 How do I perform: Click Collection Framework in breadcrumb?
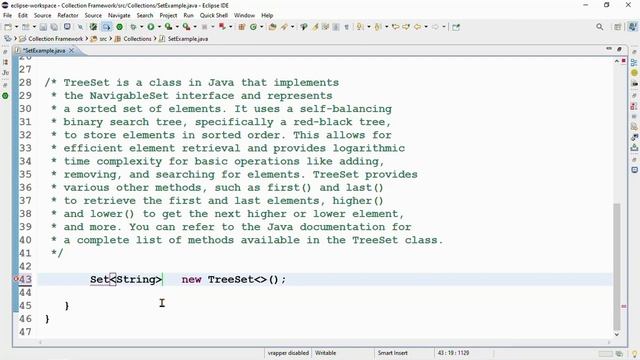click(x=56, y=39)
